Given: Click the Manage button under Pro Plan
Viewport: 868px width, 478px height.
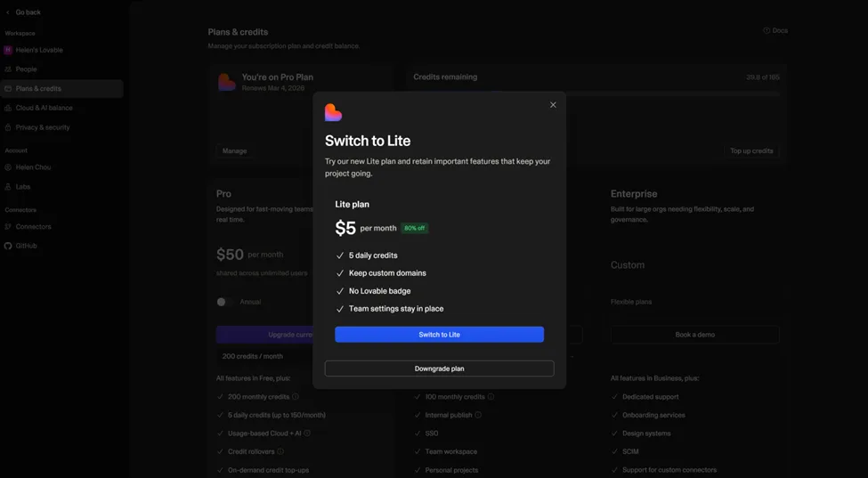Looking at the screenshot, I should (x=234, y=150).
